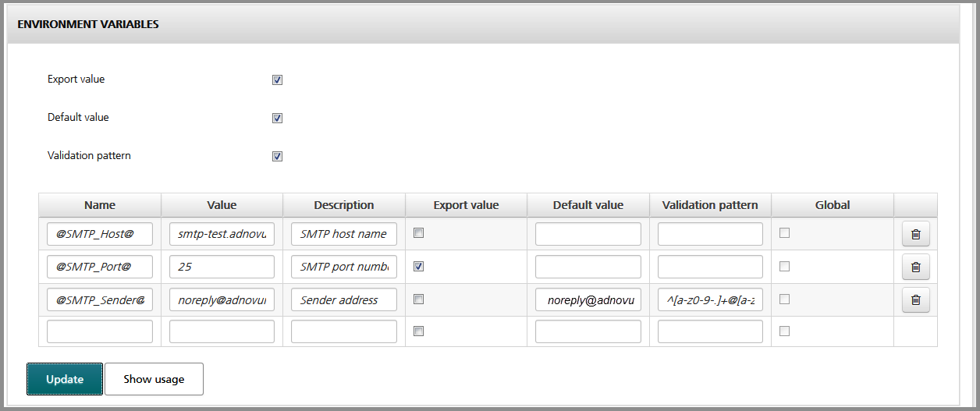The height and width of the screenshot is (411, 980).
Task: Uncheck the Export value option checkbox
Action: point(277,80)
